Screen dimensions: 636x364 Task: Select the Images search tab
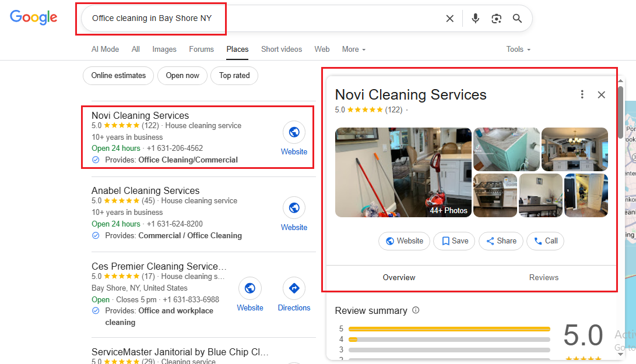tap(164, 50)
